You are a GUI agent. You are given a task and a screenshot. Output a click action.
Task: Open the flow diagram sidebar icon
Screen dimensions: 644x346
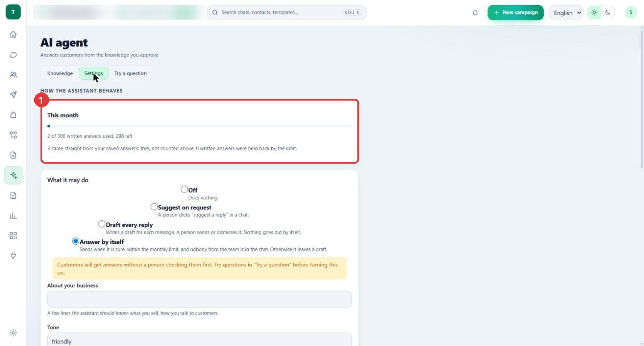click(x=13, y=135)
